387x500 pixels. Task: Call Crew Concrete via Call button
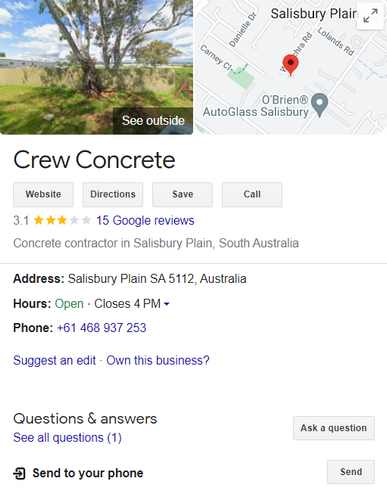point(252,194)
